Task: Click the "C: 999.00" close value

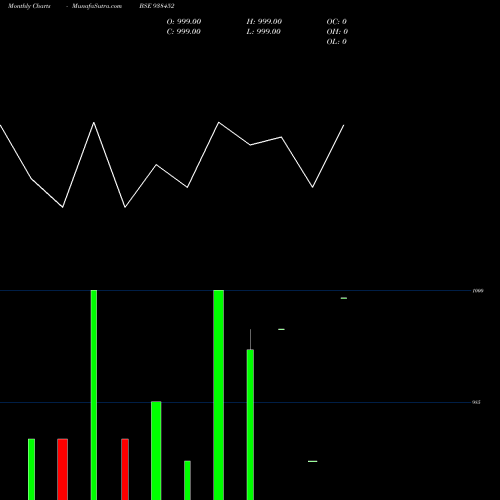Action: click(184, 32)
